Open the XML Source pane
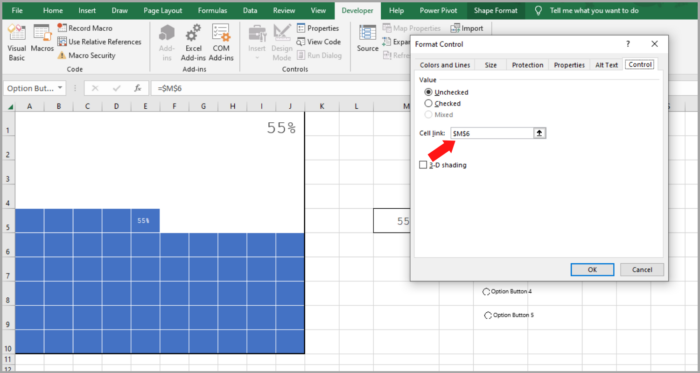Screen dimensions: 700x373 click(367, 39)
